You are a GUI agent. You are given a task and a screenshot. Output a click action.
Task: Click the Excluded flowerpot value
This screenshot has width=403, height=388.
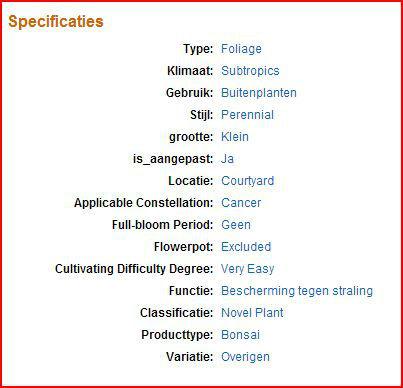246,247
